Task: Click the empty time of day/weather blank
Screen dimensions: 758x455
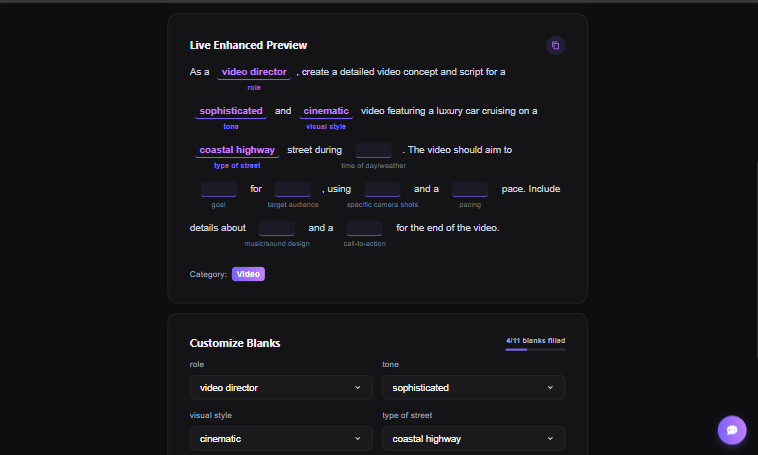Action: [373, 150]
